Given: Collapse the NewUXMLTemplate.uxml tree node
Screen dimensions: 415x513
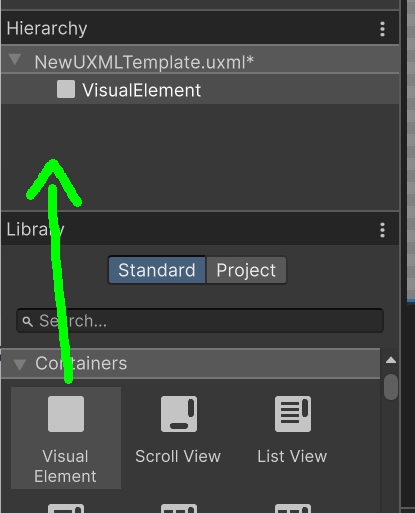Looking at the screenshot, I should pos(15,60).
